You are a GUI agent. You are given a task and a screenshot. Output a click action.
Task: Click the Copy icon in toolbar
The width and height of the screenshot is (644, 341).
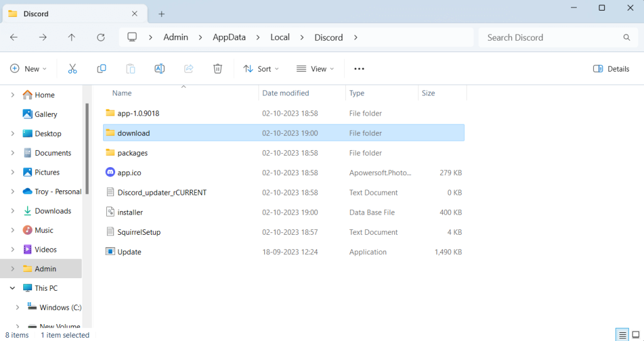coord(101,68)
